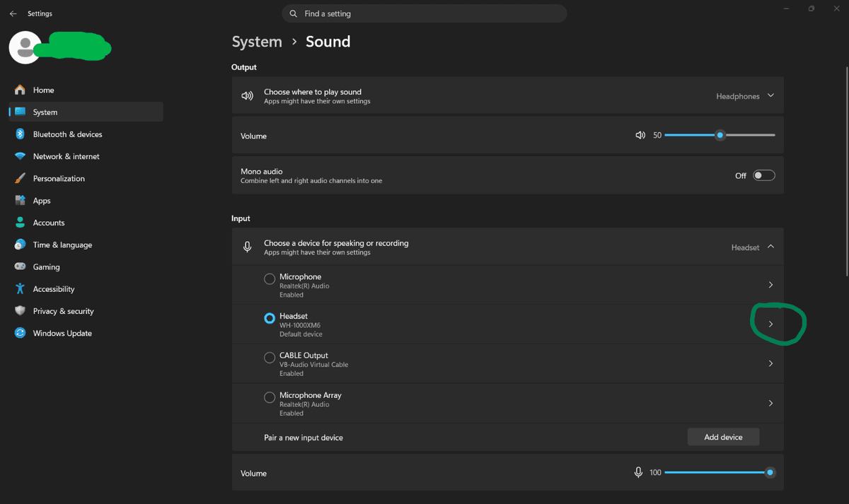Click the Accessibility figure icon

tap(20, 289)
